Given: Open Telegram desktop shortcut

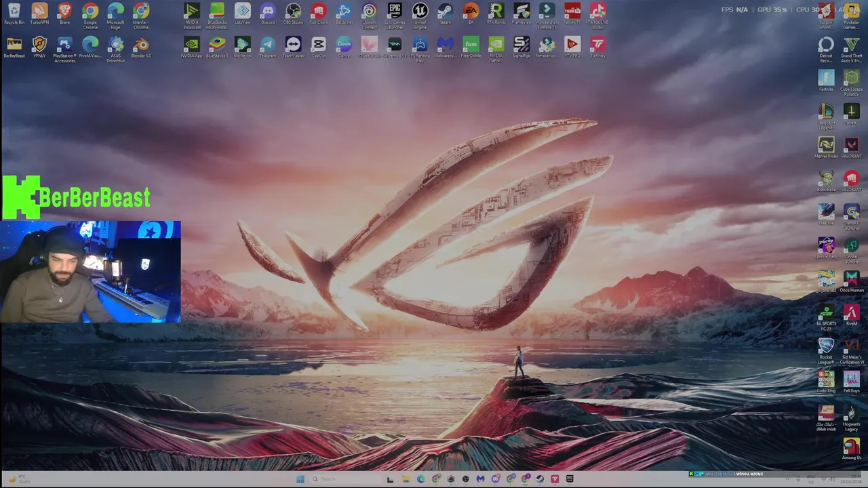Looking at the screenshot, I should point(268,47).
